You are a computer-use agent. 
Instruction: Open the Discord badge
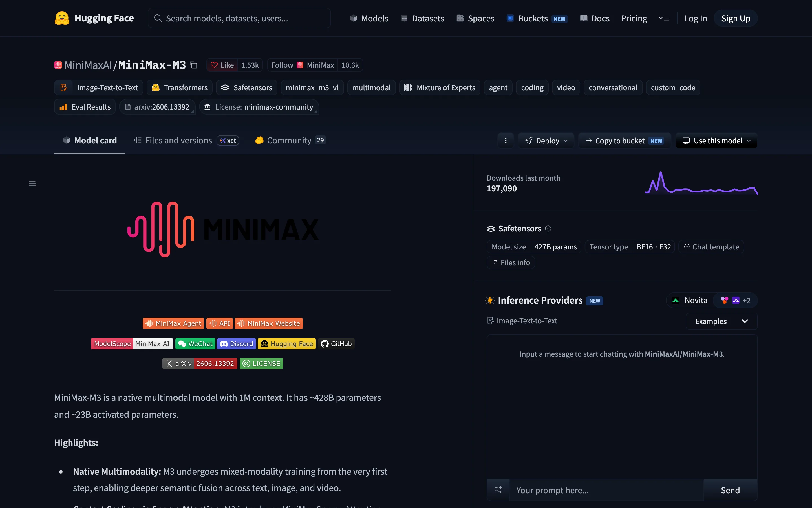coord(237,344)
